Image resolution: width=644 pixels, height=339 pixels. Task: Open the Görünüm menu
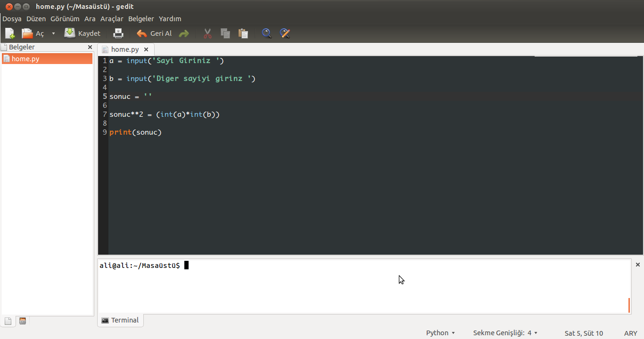65,19
